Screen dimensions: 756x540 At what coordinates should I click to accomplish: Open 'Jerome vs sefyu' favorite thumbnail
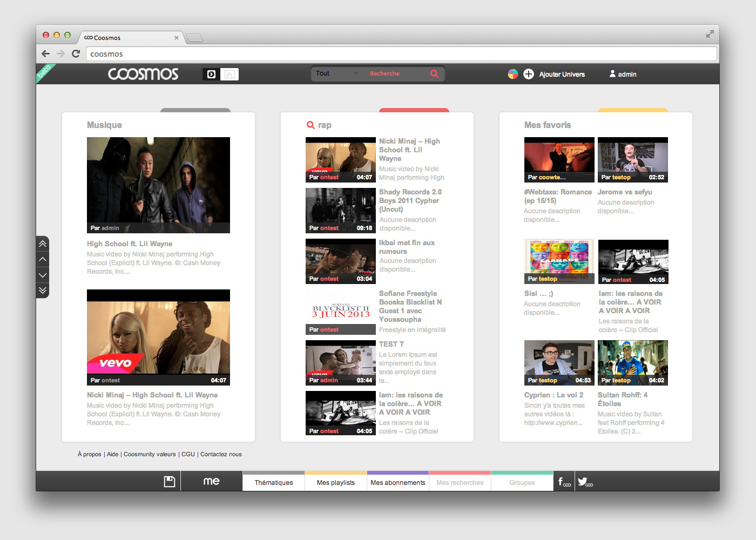pyautogui.click(x=633, y=159)
